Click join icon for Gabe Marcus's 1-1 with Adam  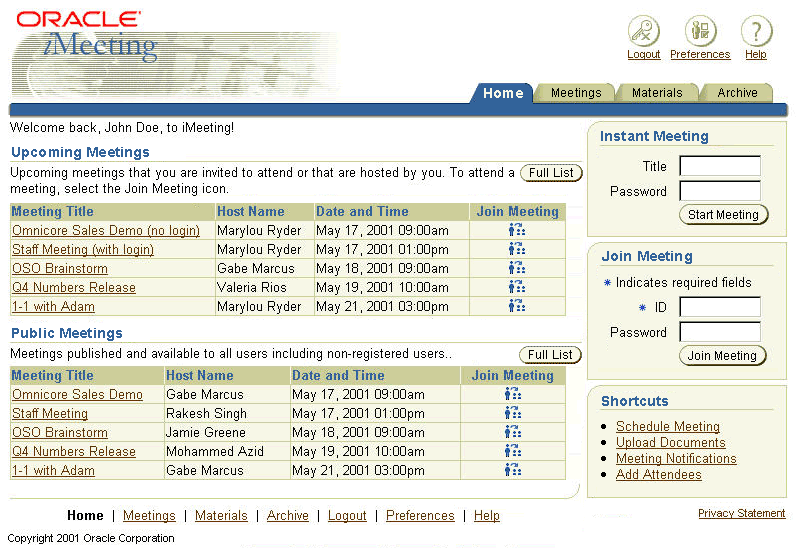tap(513, 470)
